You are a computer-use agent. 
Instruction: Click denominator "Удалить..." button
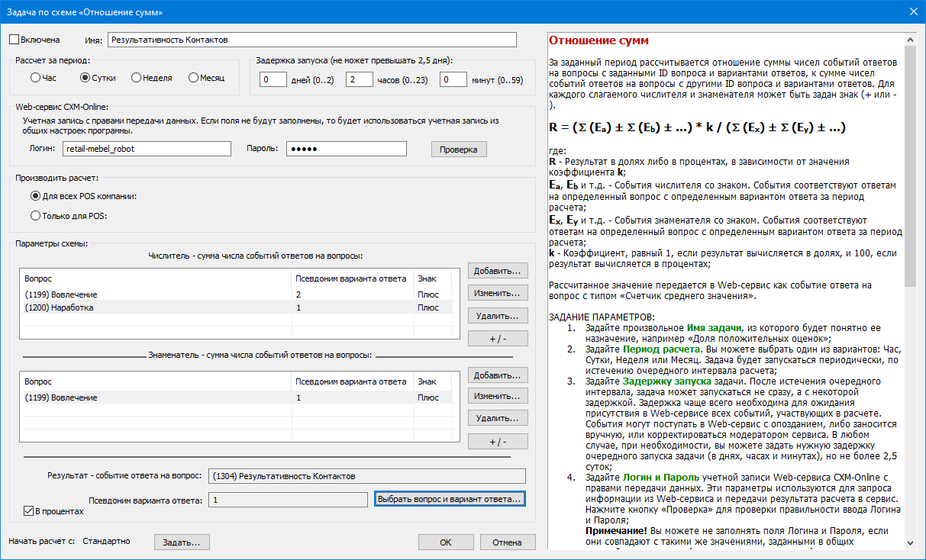click(x=498, y=418)
